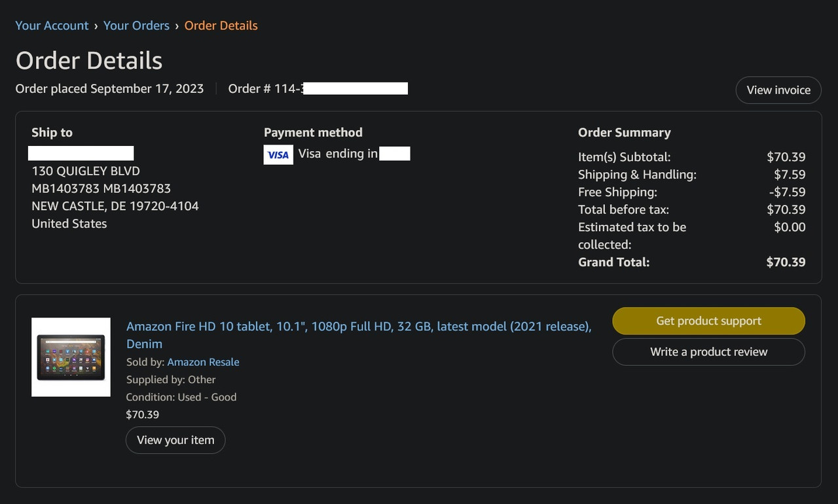This screenshot has height=504, width=838.
Task: Click the Payment method heading
Action: pos(313,132)
